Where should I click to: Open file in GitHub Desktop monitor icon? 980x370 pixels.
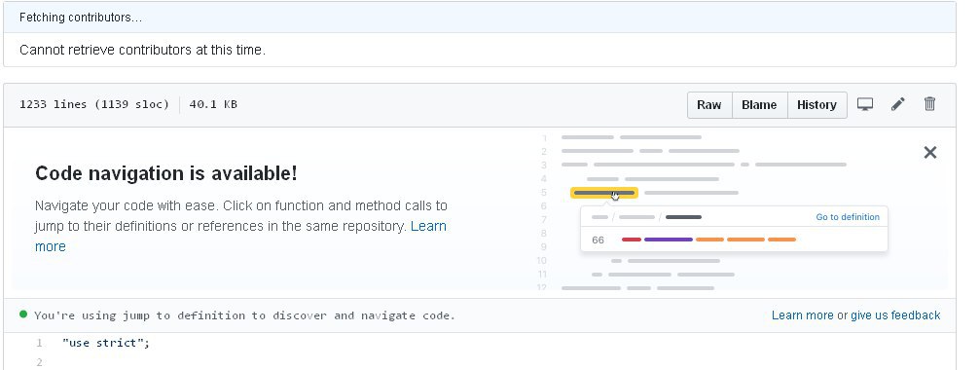click(865, 104)
